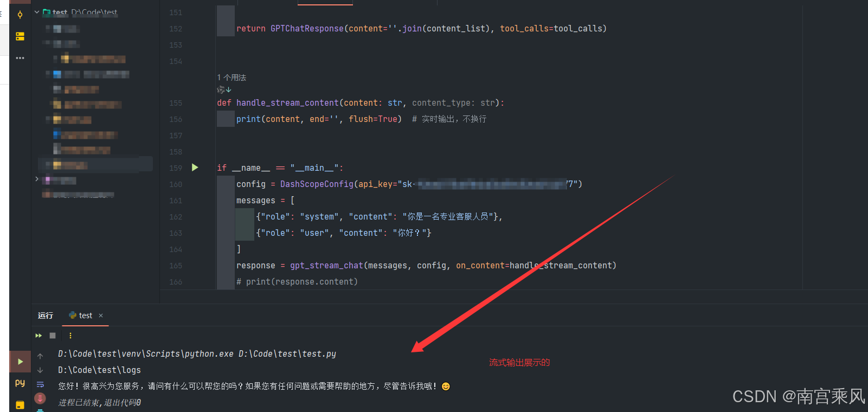
Task: Toggle soft-wrap in the run console
Action: click(x=40, y=385)
